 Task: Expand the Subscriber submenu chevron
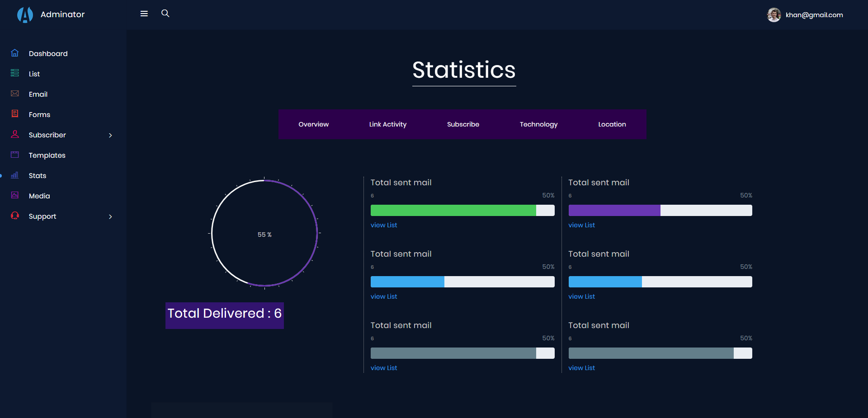pyautogui.click(x=110, y=135)
